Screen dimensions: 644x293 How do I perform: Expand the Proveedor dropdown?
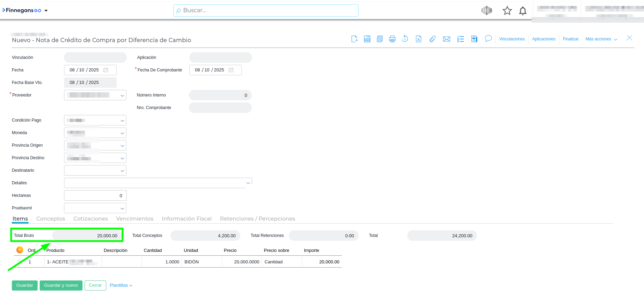coord(122,95)
